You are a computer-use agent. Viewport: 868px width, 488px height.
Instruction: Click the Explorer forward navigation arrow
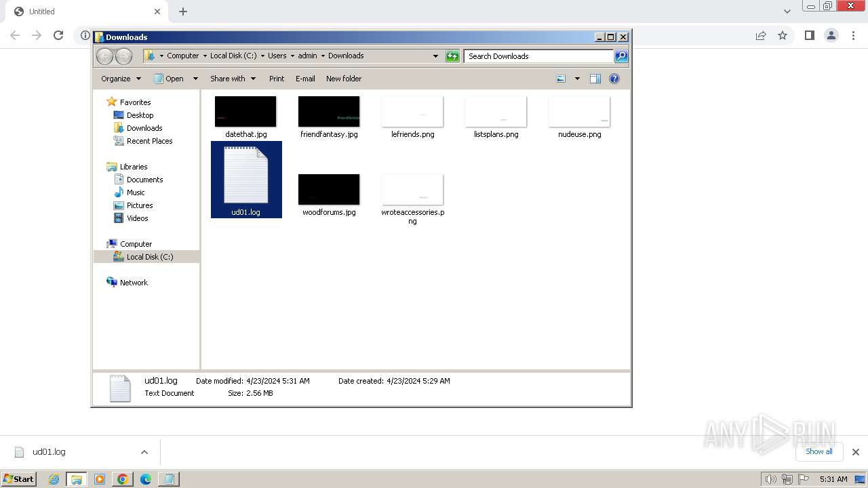[x=123, y=56]
